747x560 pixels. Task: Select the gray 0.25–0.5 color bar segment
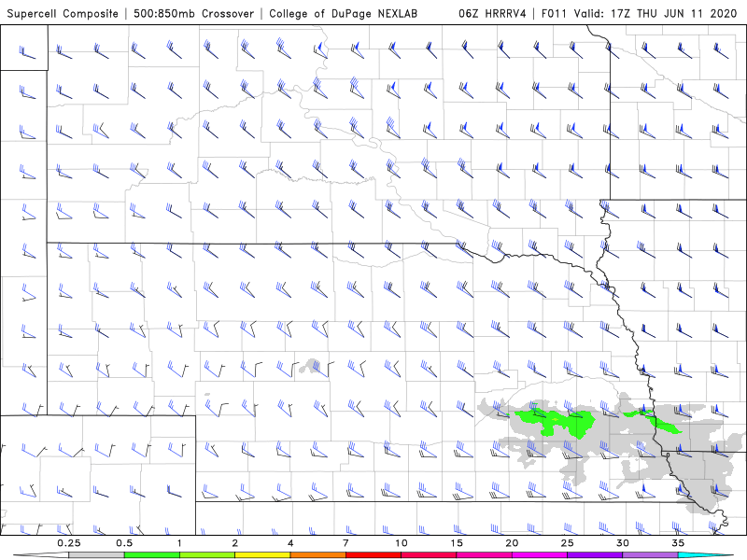pos(96,555)
